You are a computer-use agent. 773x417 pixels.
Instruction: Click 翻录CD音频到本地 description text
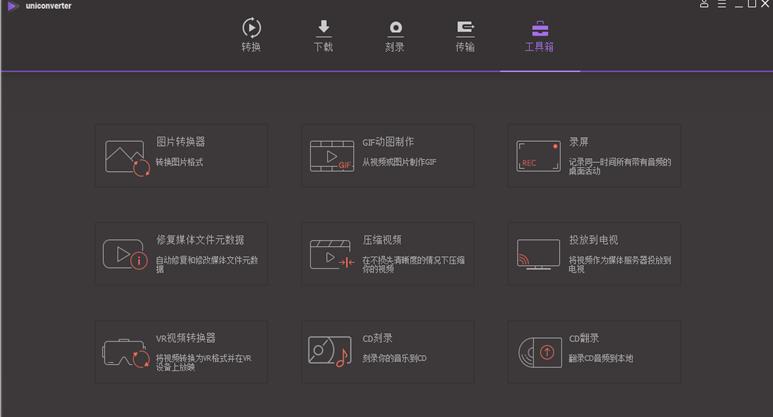[601, 358]
